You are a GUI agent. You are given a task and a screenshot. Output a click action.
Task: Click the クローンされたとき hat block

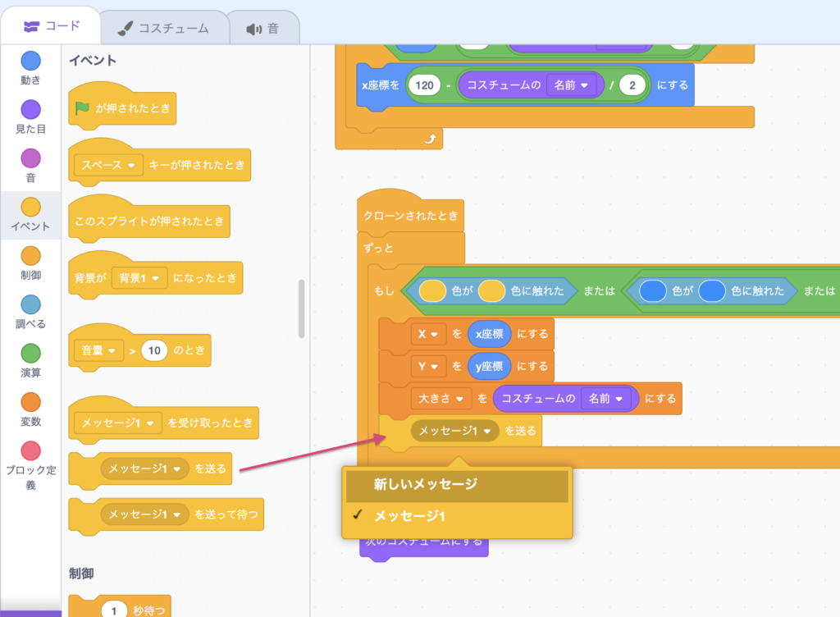coord(410,215)
